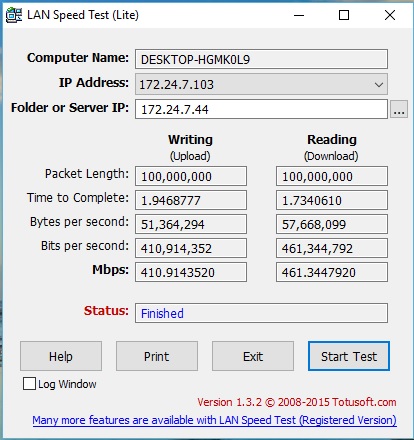Click the Help button

pos(61,356)
